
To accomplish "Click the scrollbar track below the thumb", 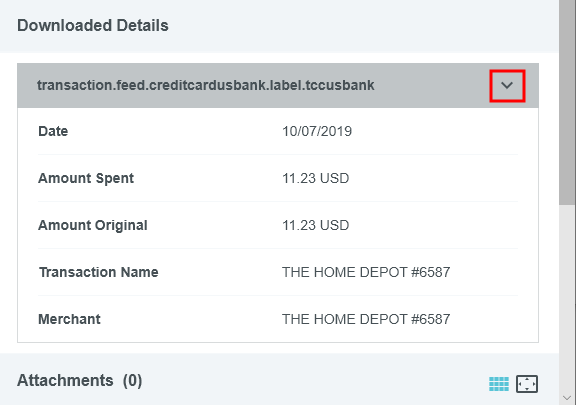I will coord(567,298).
